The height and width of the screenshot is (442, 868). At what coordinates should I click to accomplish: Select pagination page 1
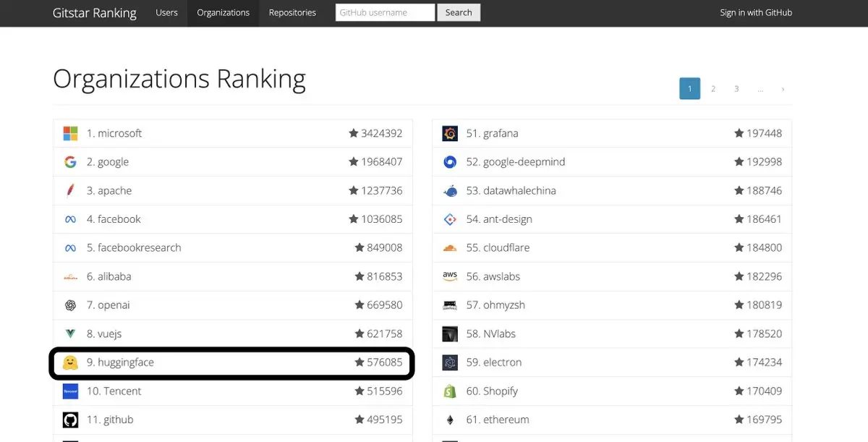pos(690,89)
